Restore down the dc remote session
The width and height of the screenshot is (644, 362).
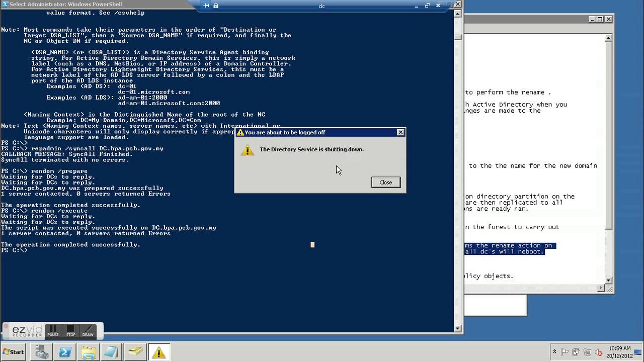coord(427,6)
